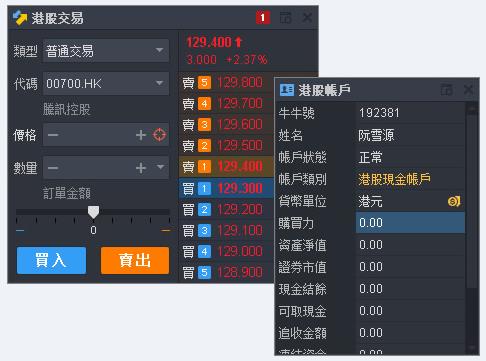This screenshot has width=486, height=361.
Task: Close the 港股交易 window
Action: pos(307,18)
